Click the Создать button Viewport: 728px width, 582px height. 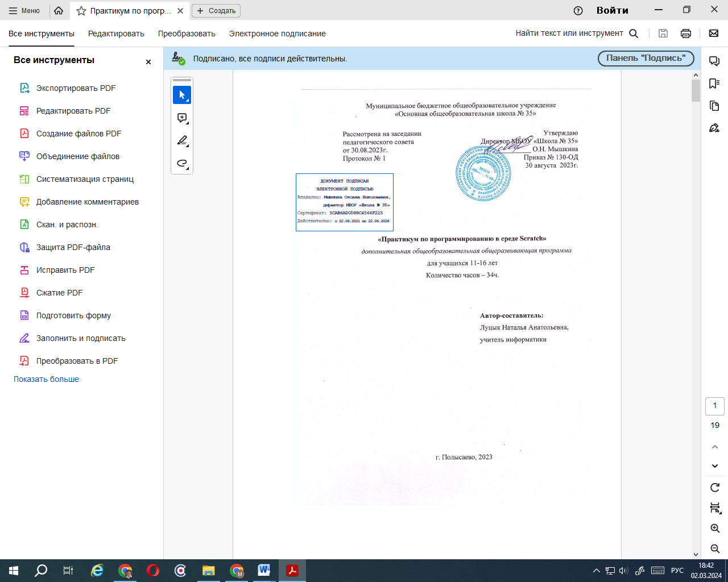click(x=216, y=11)
